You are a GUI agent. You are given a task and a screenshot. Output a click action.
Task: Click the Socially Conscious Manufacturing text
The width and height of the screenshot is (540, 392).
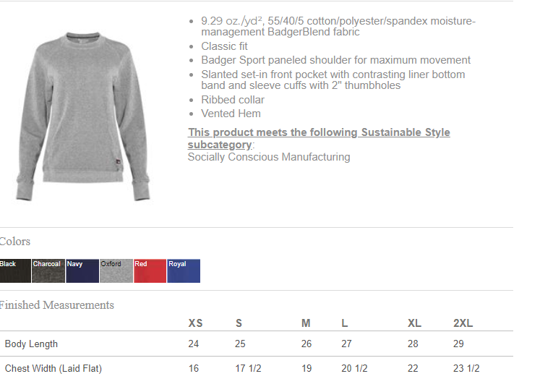269,157
